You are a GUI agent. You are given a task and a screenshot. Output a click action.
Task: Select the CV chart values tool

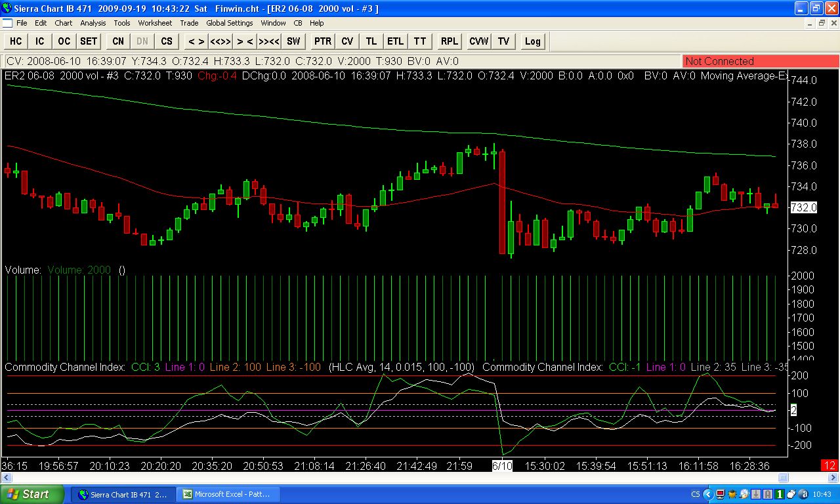coord(347,41)
